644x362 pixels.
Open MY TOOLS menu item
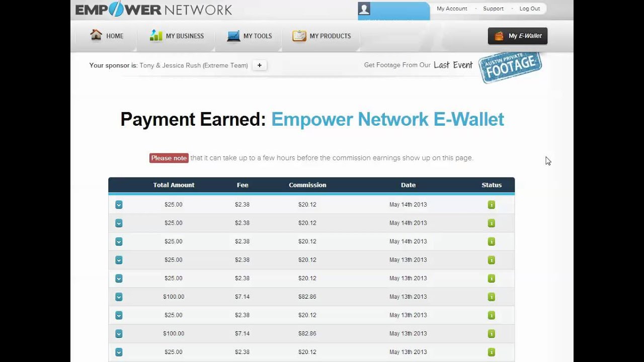coord(258,36)
